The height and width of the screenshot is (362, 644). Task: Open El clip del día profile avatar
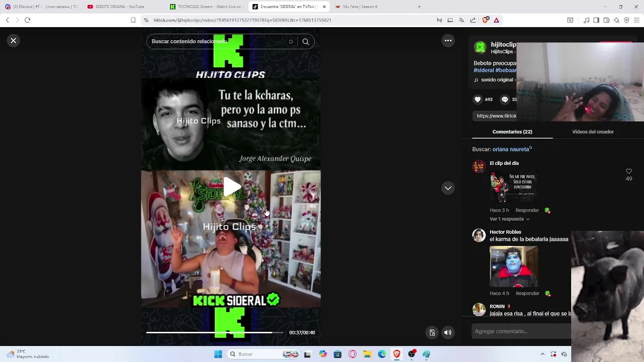[479, 166]
